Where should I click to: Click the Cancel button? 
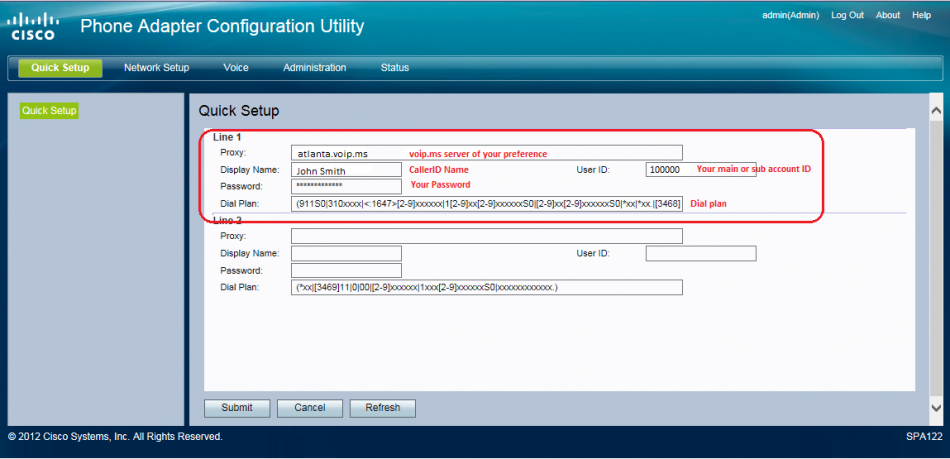[310, 408]
